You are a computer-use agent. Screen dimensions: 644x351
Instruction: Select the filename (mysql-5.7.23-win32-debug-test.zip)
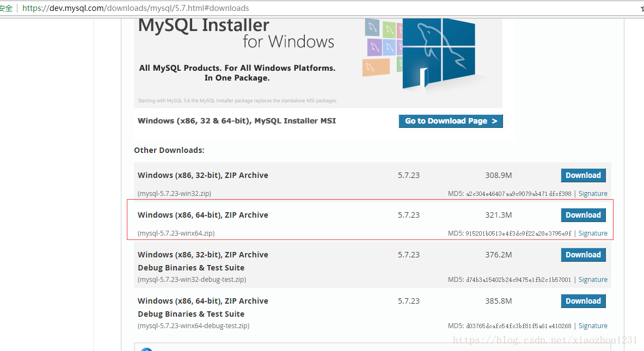(192, 280)
